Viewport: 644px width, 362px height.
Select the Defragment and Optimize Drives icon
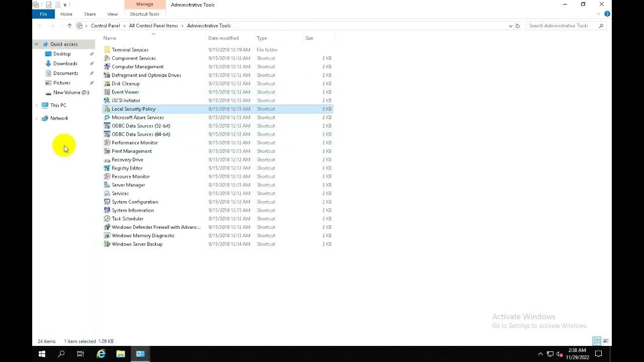(107, 75)
